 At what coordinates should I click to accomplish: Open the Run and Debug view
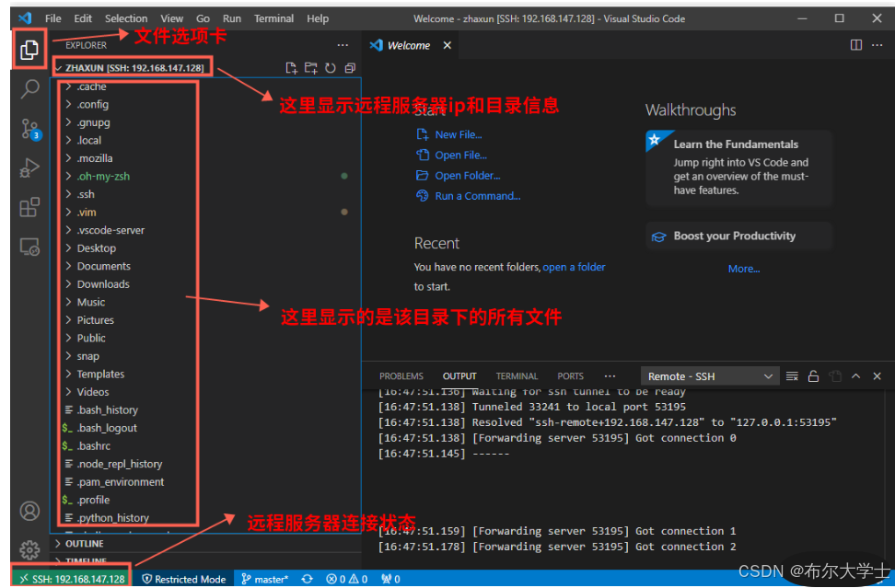tap(29, 167)
